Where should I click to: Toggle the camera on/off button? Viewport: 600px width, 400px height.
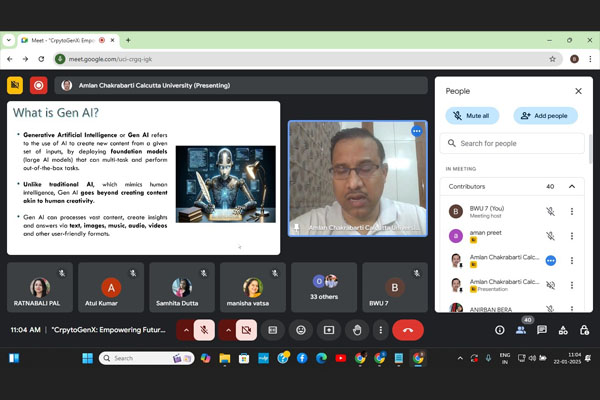(246, 329)
